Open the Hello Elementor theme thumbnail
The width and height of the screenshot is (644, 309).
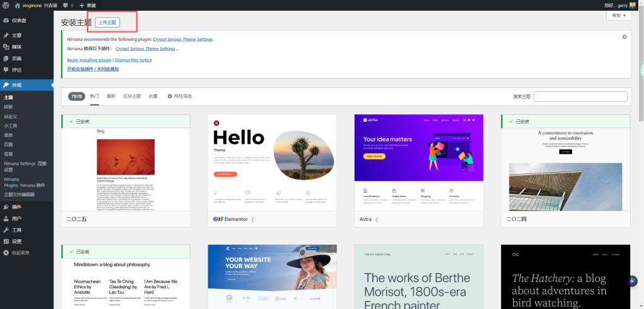(x=272, y=163)
